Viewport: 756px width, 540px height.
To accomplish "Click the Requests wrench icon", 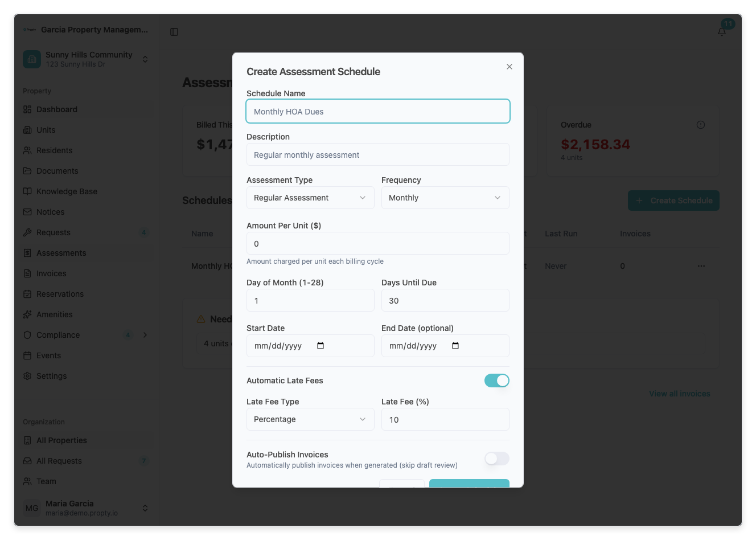I will [27, 232].
